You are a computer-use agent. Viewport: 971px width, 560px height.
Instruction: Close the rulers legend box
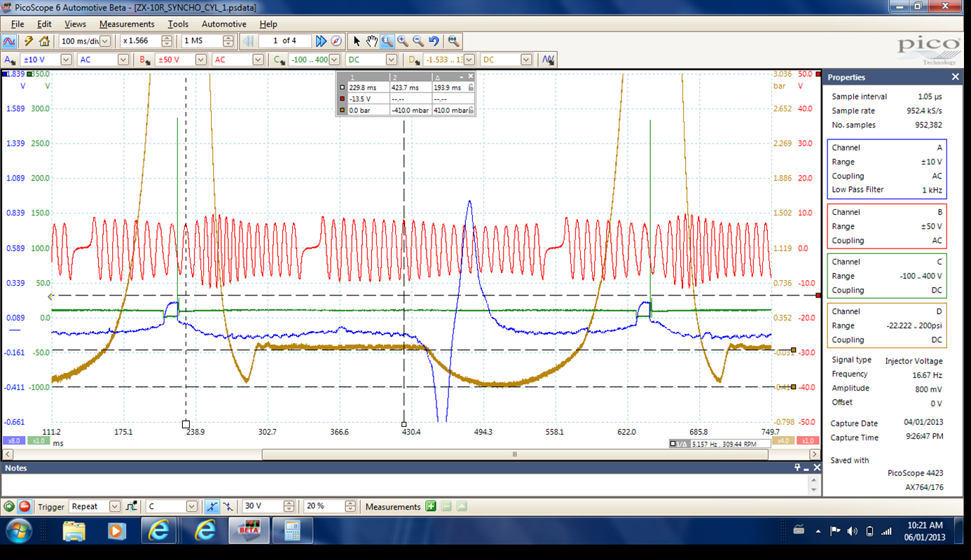point(471,76)
